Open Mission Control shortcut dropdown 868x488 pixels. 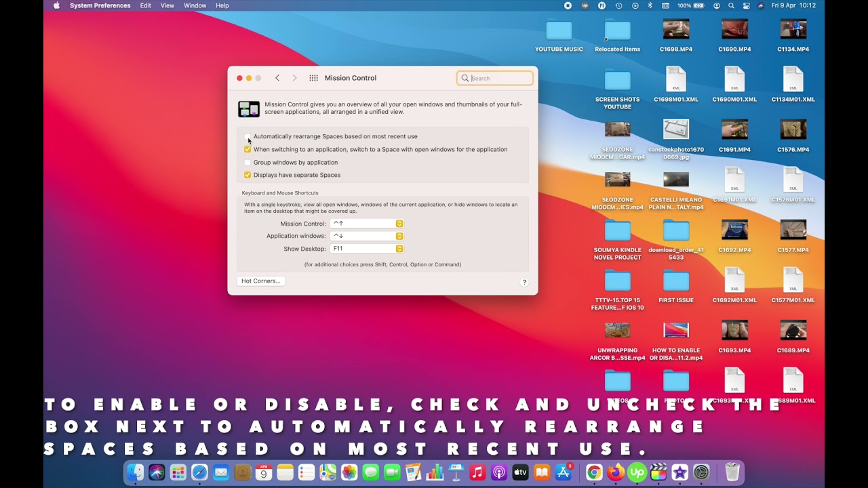(367, 224)
